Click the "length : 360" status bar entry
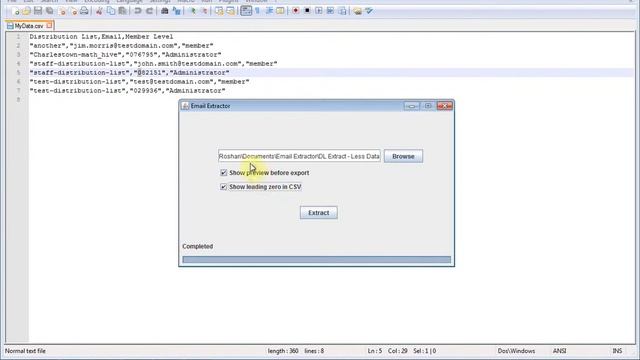This screenshot has width=640, height=360. (x=283, y=351)
